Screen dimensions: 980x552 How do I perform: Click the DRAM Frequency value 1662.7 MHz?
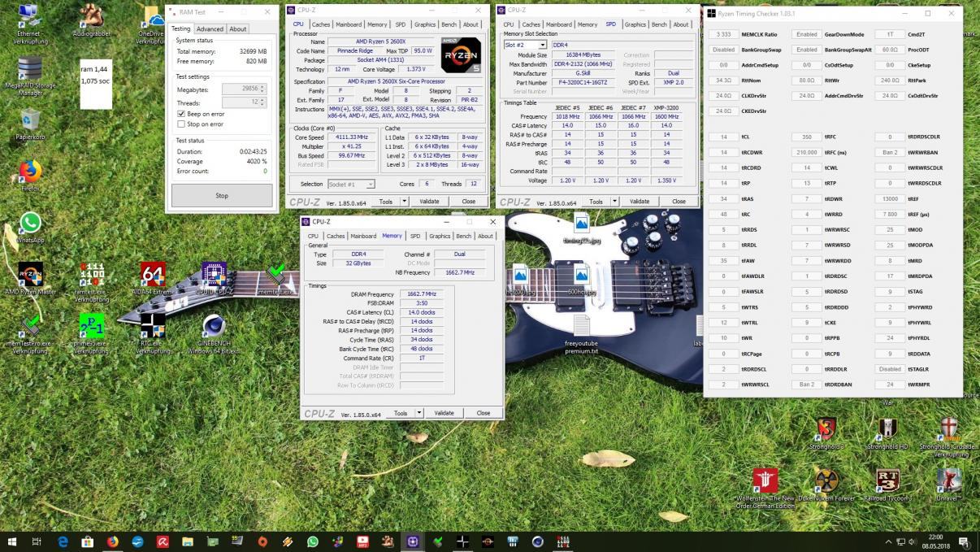tap(421, 293)
